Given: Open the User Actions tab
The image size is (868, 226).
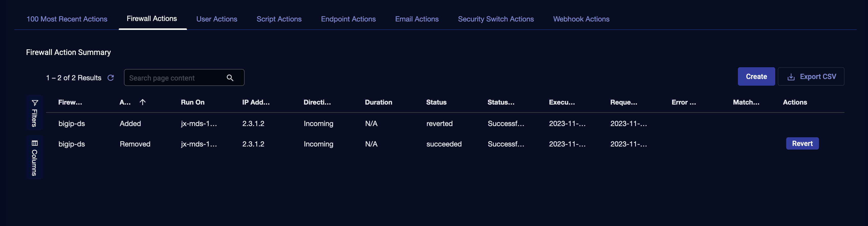Looking at the screenshot, I should (x=217, y=19).
